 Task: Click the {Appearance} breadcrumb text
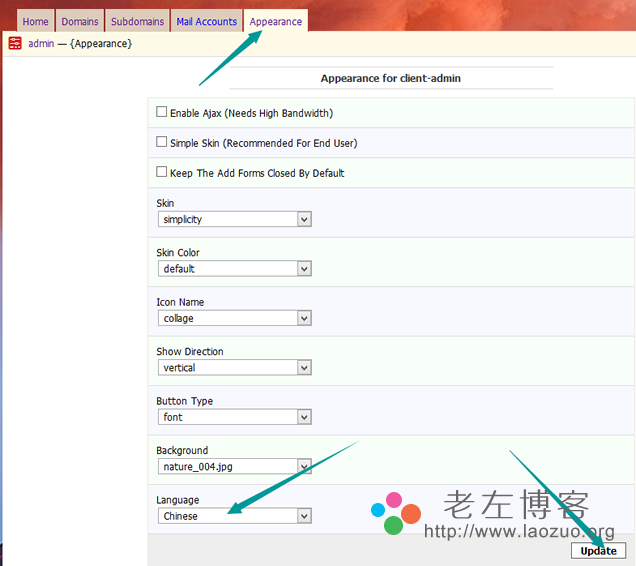point(101,43)
